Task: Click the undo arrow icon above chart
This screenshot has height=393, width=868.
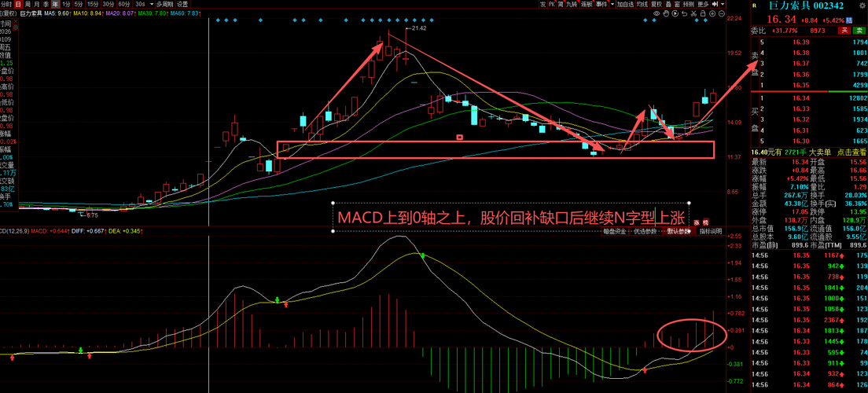Action: [684, 13]
